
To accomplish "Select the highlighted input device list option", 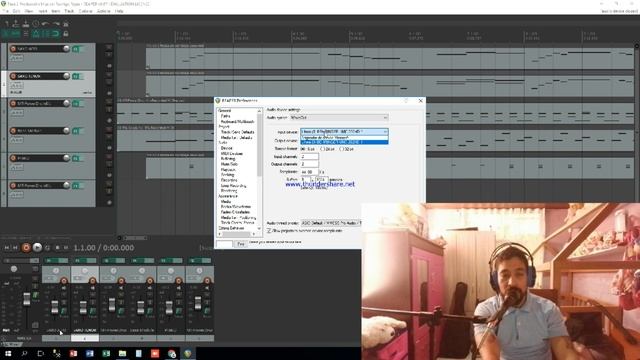I will pos(344,142).
